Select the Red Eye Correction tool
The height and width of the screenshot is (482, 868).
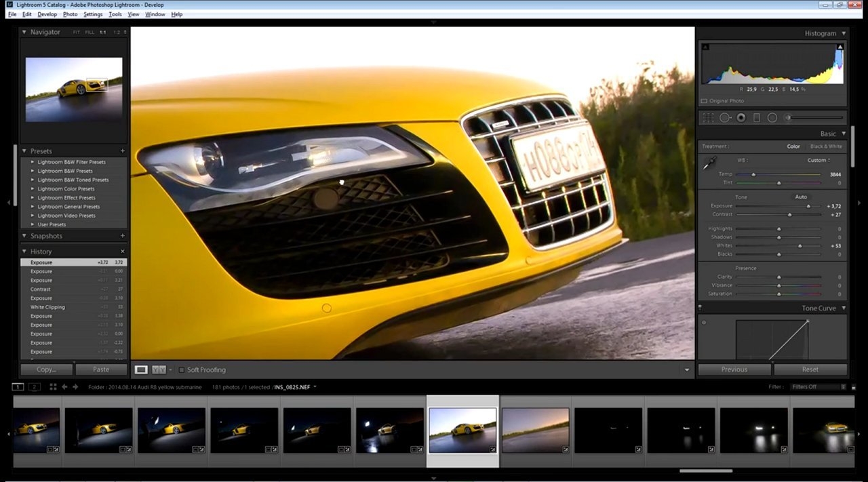coord(741,118)
